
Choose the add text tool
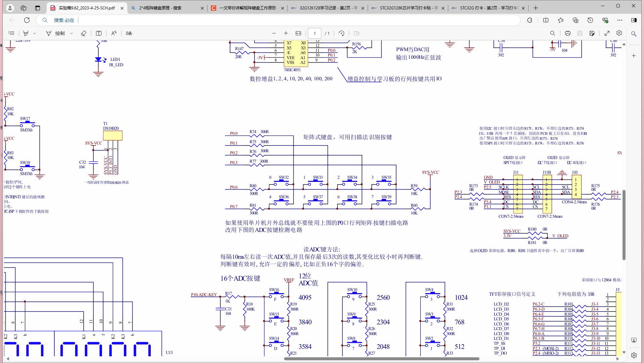tap(99, 33)
